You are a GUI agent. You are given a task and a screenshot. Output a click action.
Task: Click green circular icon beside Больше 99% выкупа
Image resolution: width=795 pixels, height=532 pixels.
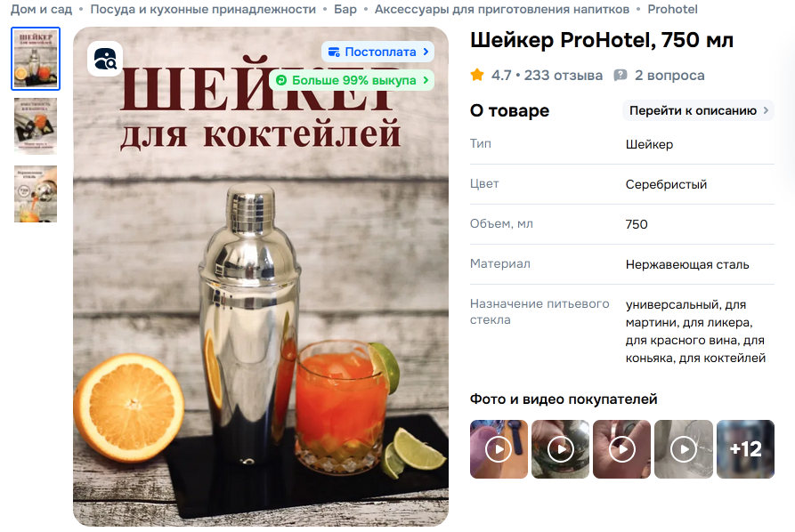281,80
